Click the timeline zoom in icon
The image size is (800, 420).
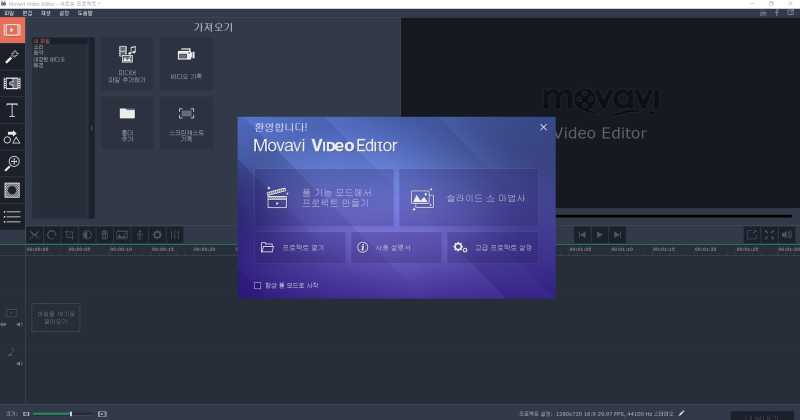pyautogui.click(x=102, y=414)
